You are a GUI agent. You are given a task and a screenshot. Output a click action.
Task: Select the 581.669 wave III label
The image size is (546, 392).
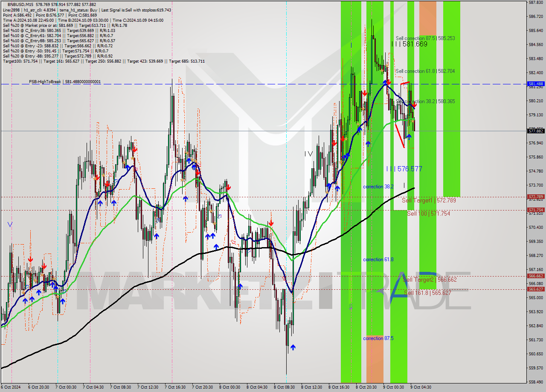pyautogui.click(x=409, y=44)
